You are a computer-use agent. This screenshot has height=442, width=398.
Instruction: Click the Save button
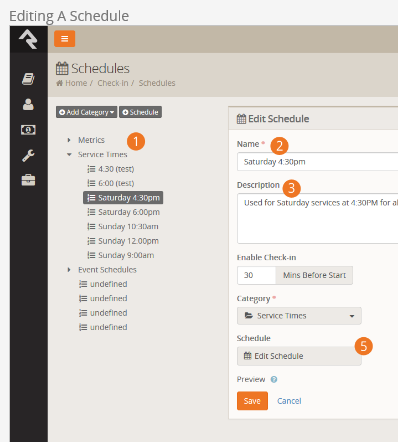[252, 401]
